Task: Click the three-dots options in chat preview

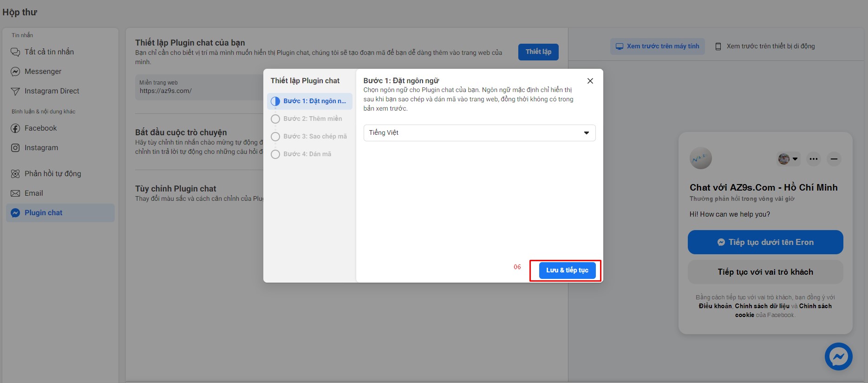Action: (813, 159)
